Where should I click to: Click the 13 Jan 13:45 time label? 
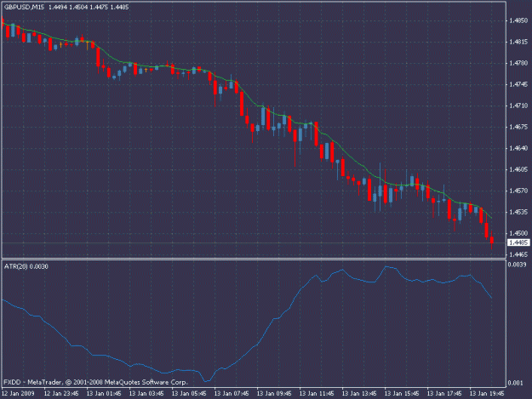pos(359,393)
